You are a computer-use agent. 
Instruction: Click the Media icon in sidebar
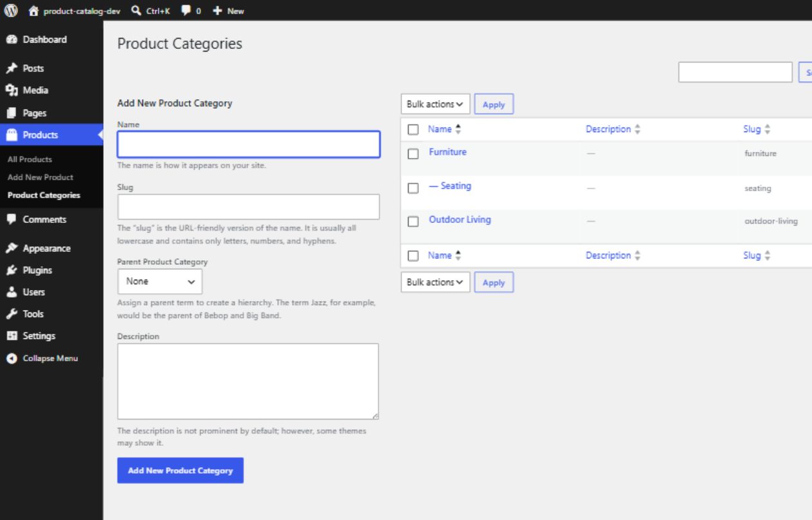coord(12,90)
